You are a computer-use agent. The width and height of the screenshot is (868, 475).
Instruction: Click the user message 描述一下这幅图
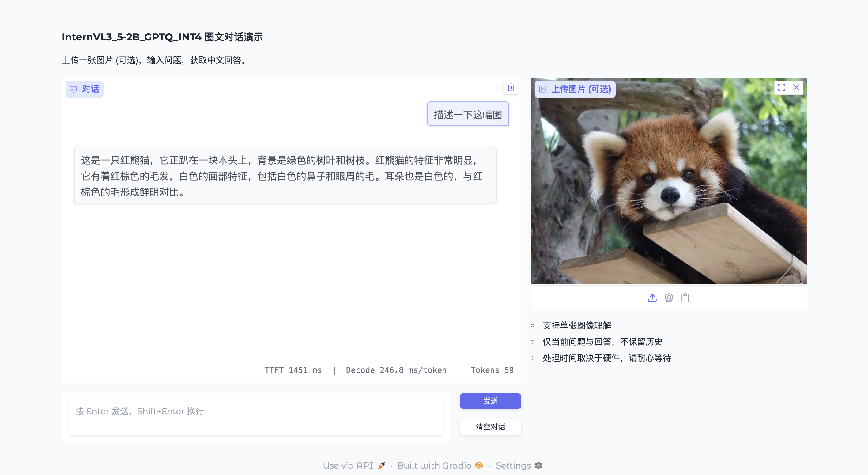pyautogui.click(x=468, y=114)
